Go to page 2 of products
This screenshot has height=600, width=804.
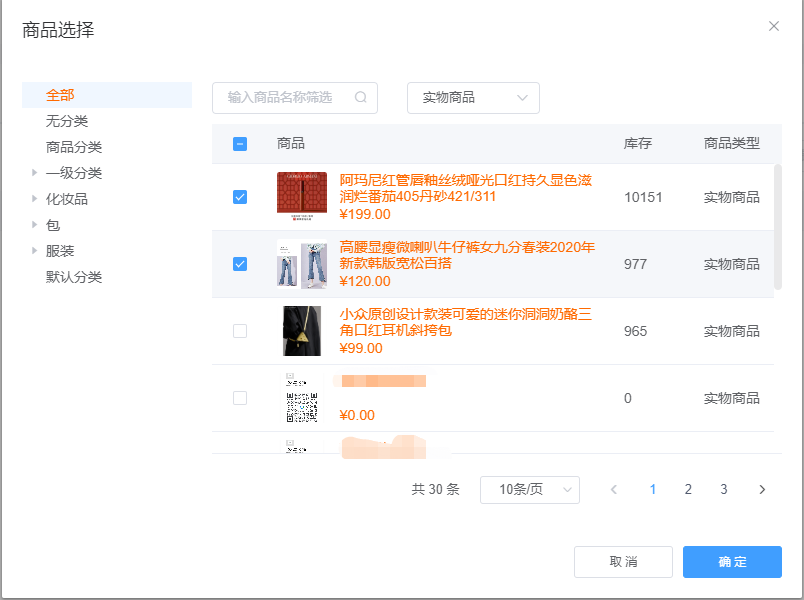[x=688, y=490]
